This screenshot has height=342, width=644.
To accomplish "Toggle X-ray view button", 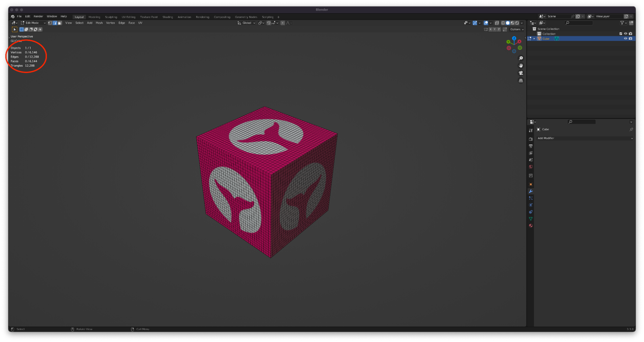I will [497, 23].
